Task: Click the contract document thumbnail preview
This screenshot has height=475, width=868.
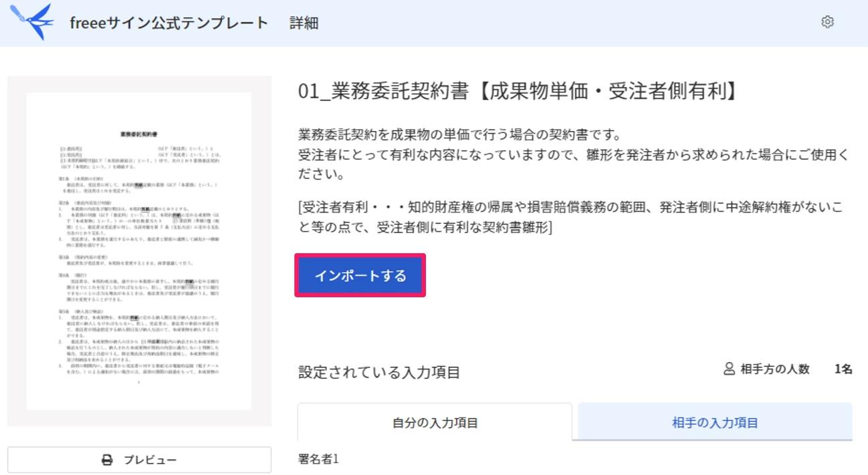Action: tap(139, 251)
